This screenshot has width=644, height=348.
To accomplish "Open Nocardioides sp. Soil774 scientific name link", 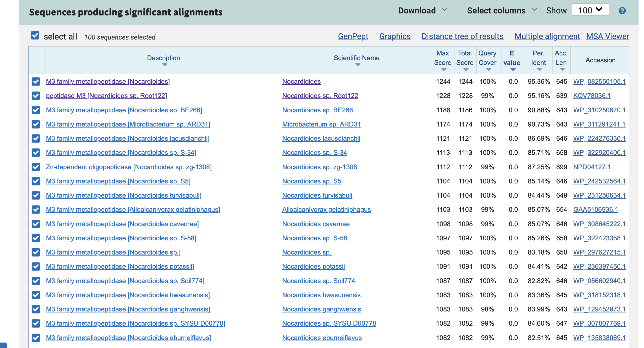I will pos(318,281).
